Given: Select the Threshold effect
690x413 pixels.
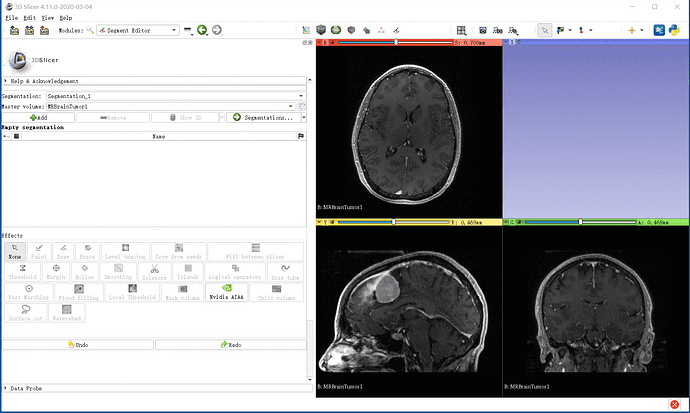Looking at the screenshot, I should pyautogui.click(x=22, y=272).
